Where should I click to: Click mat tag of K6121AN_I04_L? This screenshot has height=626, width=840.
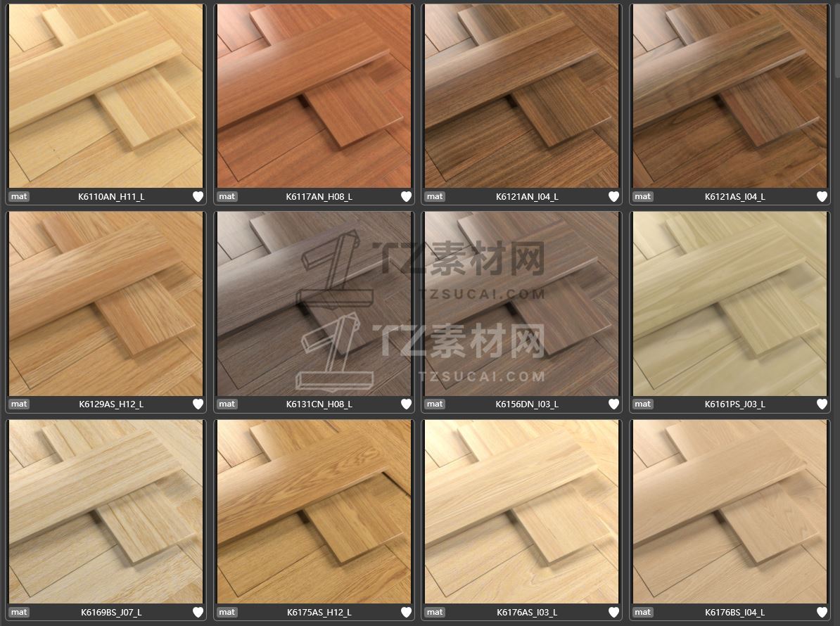[x=435, y=196]
